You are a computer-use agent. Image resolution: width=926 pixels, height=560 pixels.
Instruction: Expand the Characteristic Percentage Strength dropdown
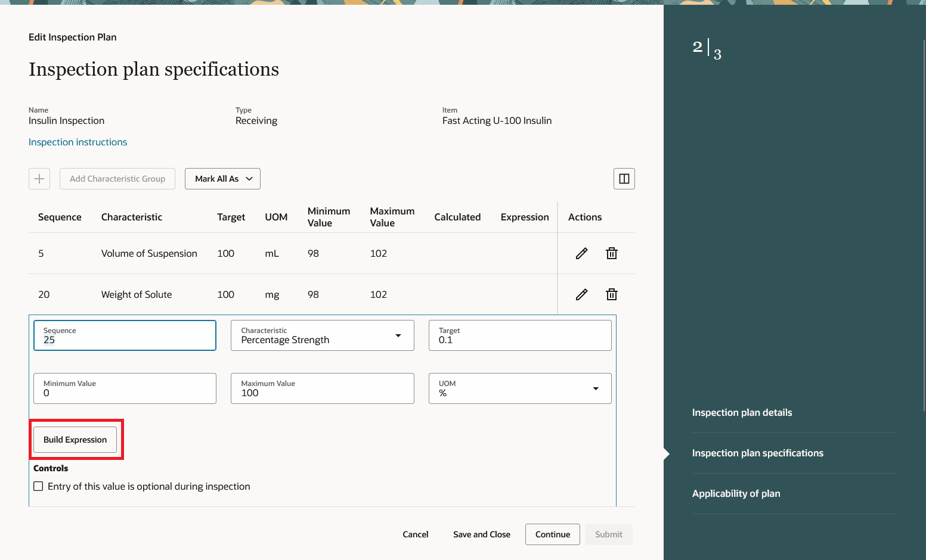point(398,335)
